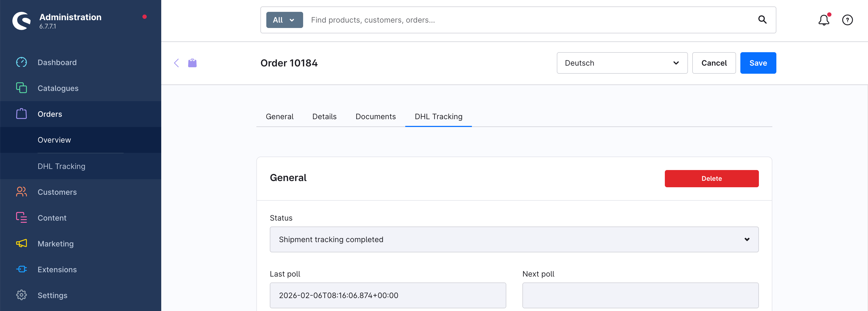Open notifications bell icon
This screenshot has width=868, height=311.
[823, 20]
